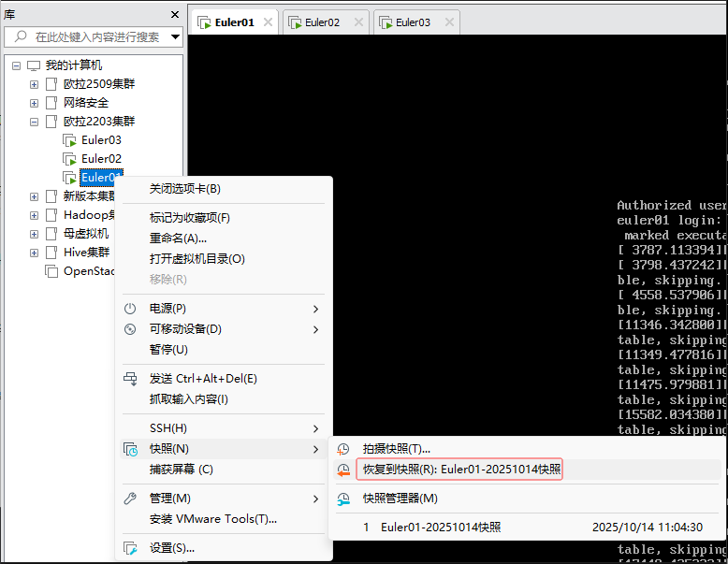Choose 关闭选项卡(B) from context menu

[224, 189]
